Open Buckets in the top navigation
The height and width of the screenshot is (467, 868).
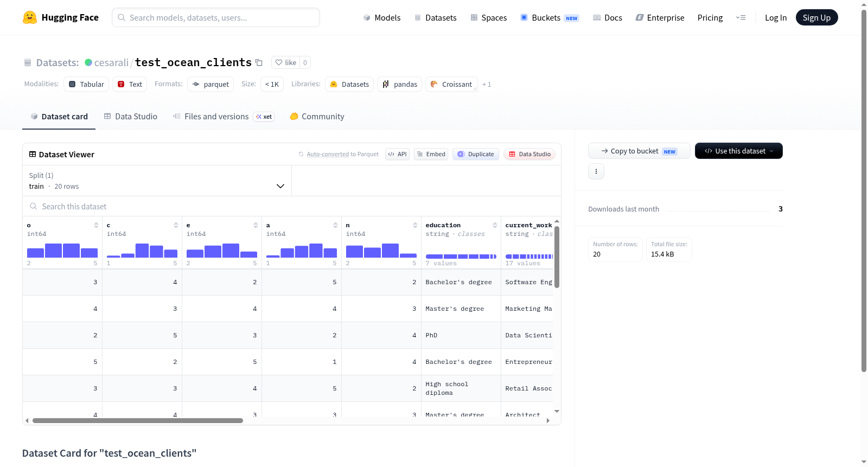(550, 18)
